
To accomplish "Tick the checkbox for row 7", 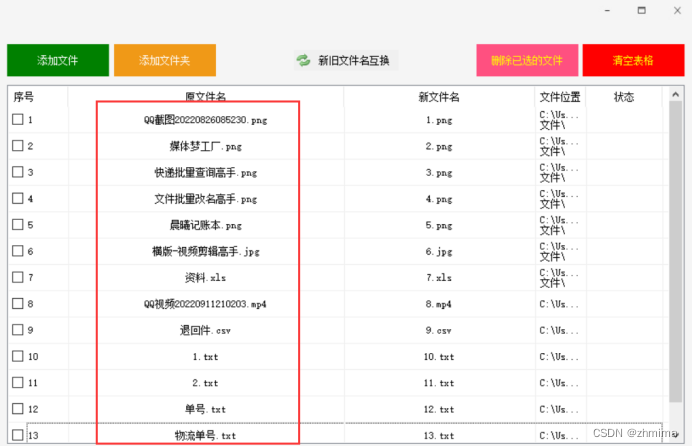I will (18, 277).
